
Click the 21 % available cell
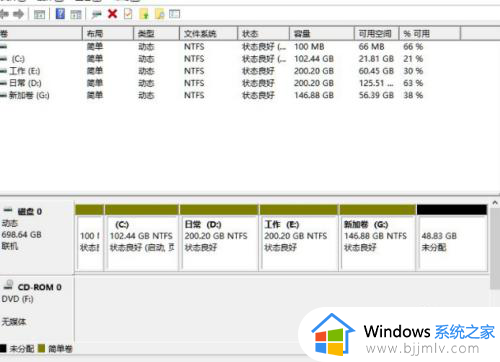coord(413,59)
